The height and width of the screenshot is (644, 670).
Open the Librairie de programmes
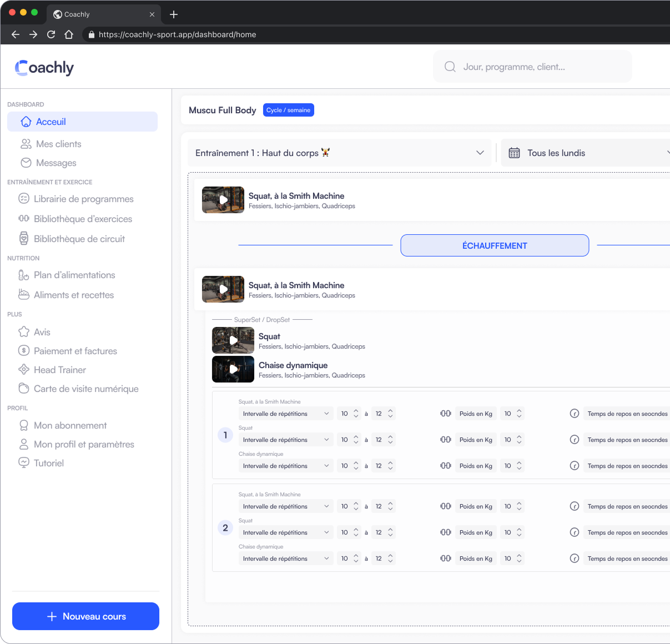tap(83, 199)
